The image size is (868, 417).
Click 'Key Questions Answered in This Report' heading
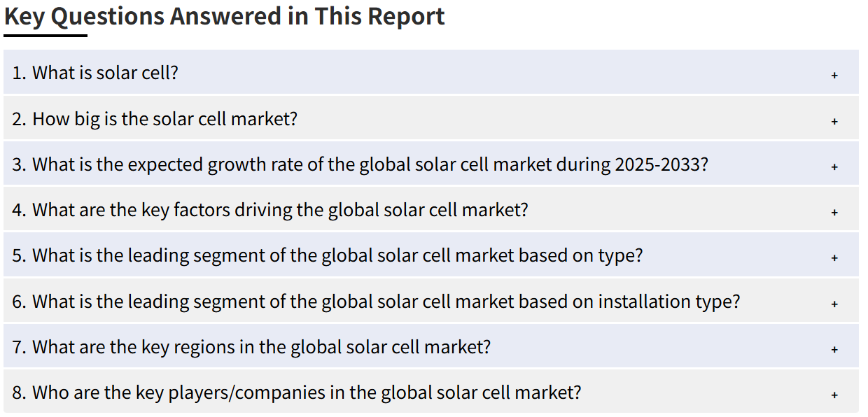(225, 15)
